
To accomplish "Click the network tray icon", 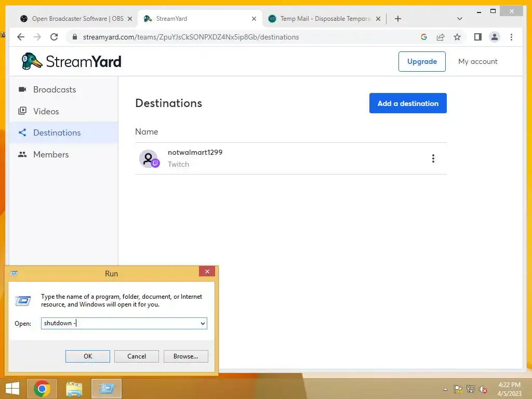I will (471, 389).
